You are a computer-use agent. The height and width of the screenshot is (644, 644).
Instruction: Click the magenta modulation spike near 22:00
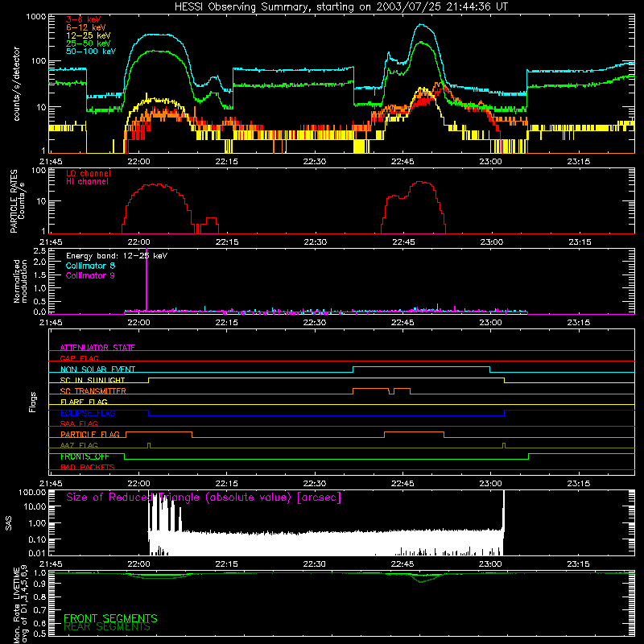coord(147,279)
